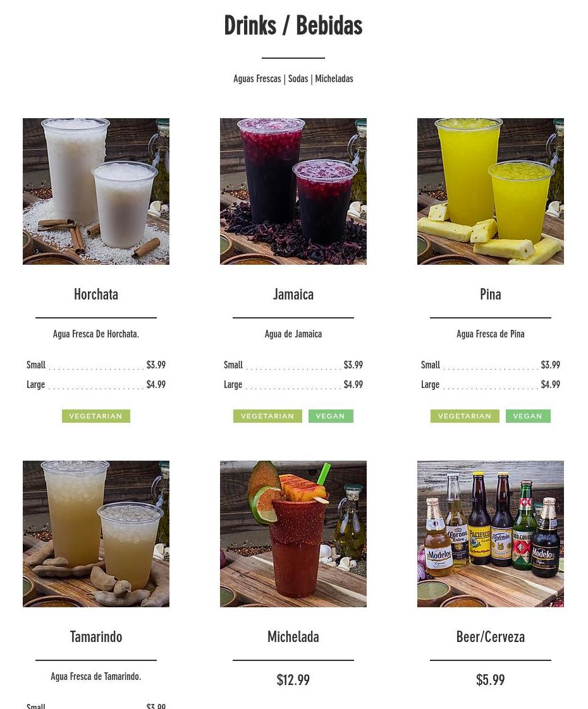Open the Michelada drink photo
This screenshot has height=709, width=588.
pos(293,533)
